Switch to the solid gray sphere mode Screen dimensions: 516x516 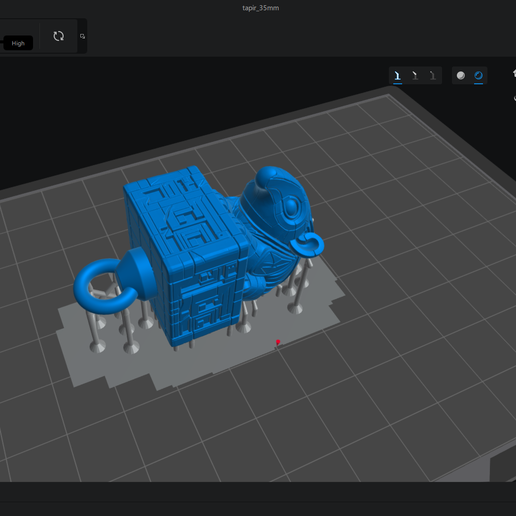pos(461,76)
